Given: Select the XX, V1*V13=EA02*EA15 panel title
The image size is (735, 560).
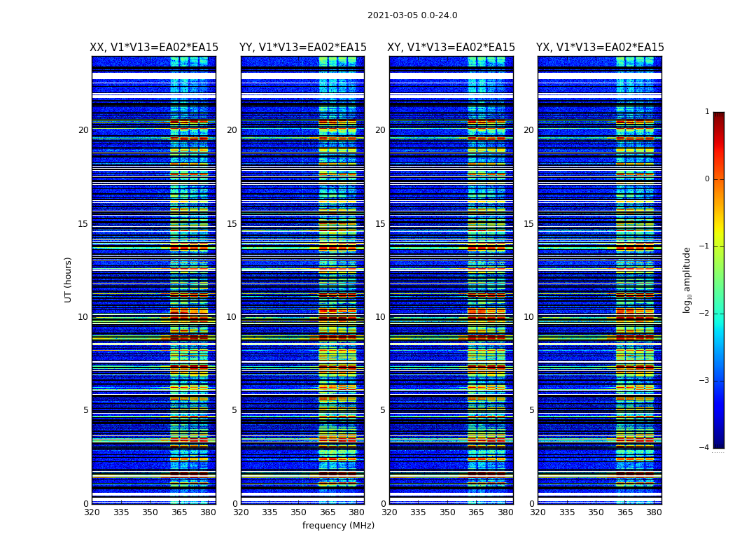Looking at the screenshot, I should point(154,48).
